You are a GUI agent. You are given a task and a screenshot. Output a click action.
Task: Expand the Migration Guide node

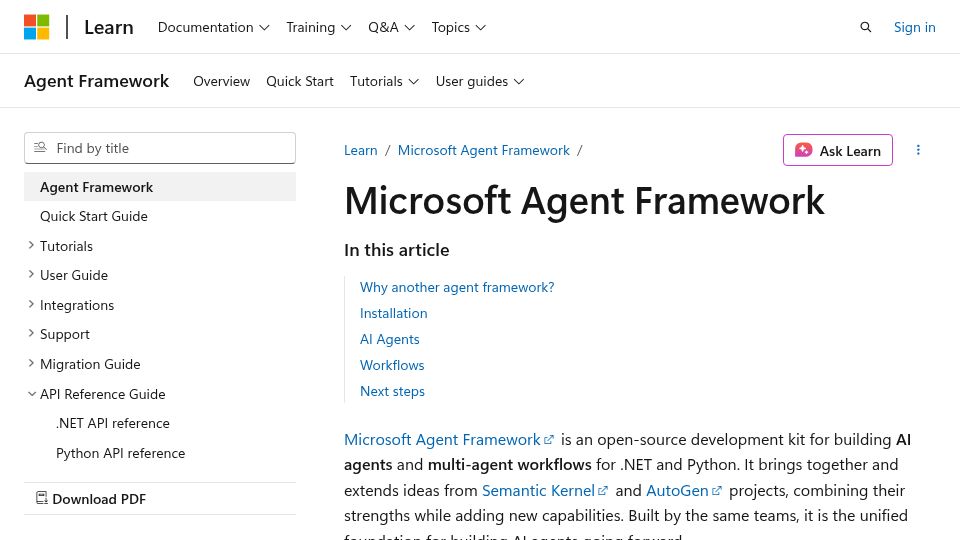(x=31, y=364)
